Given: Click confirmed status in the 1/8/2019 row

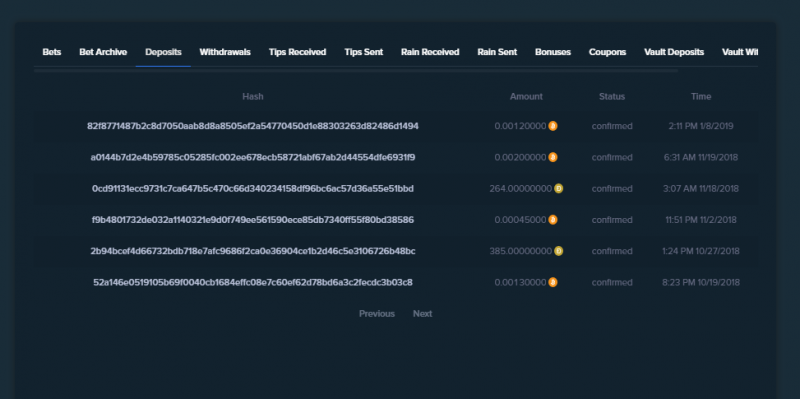Looking at the screenshot, I should click(x=612, y=126).
